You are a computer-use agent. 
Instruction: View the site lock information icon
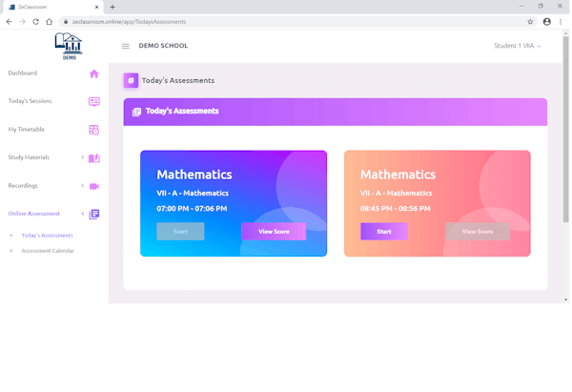66,22
